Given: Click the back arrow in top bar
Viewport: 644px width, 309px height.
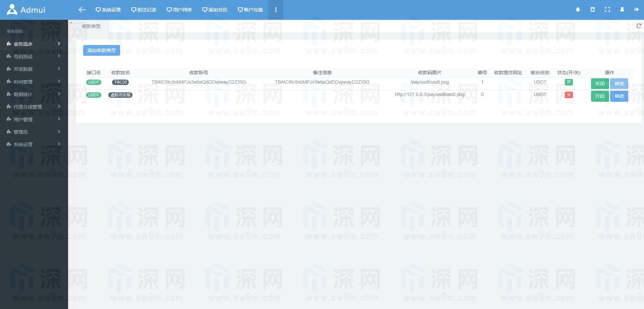Looking at the screenshot, I should click(82, 10).
